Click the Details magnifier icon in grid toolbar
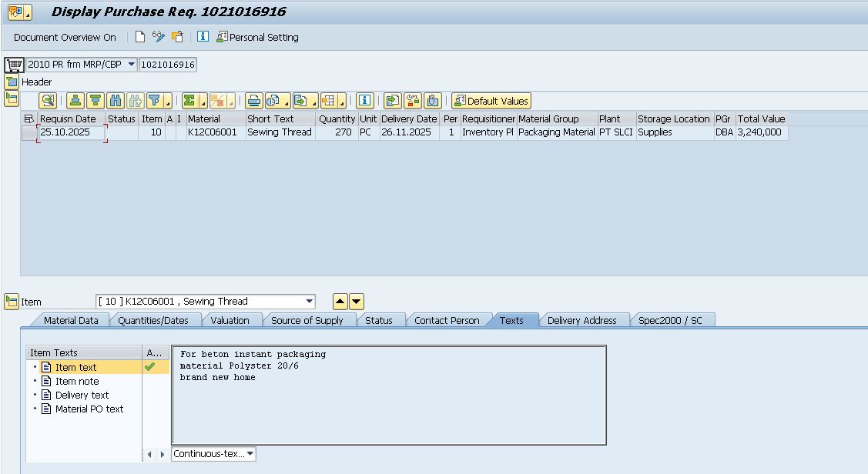This screenshot has height=474, width=868. click(x=48, y=101)
